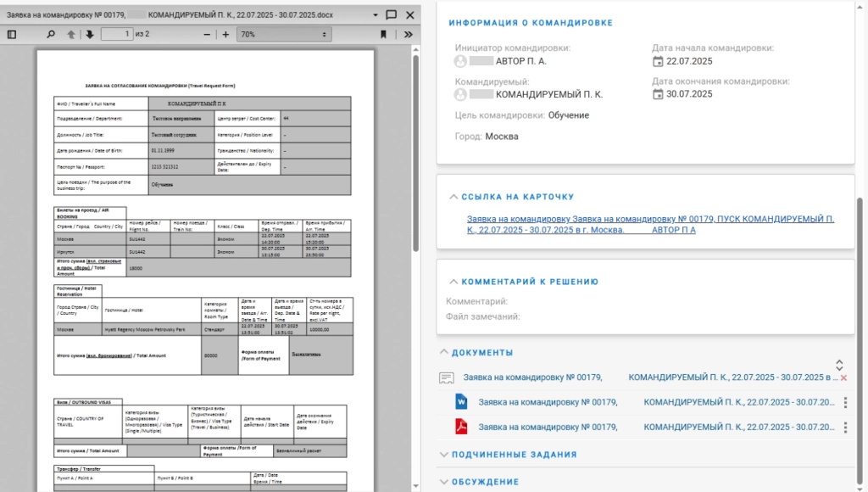The height and width of the screenshot is (492, 868).
Task: Go to the previous page with the up-arrow icon
Action: tap(72, 33)
